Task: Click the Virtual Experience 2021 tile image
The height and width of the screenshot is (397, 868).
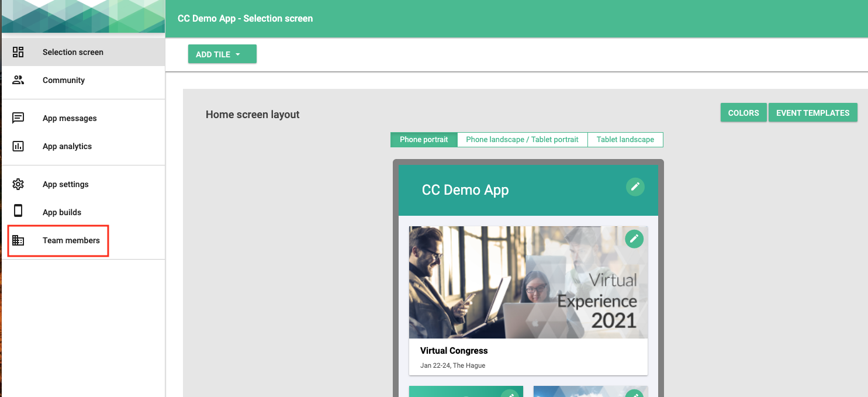Action: 528,282
